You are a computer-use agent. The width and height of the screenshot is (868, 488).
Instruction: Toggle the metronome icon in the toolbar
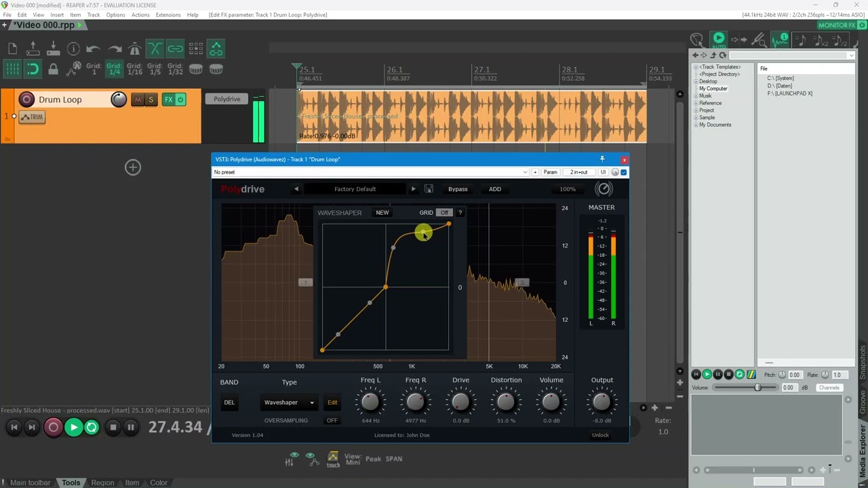(x=134, y=48)
